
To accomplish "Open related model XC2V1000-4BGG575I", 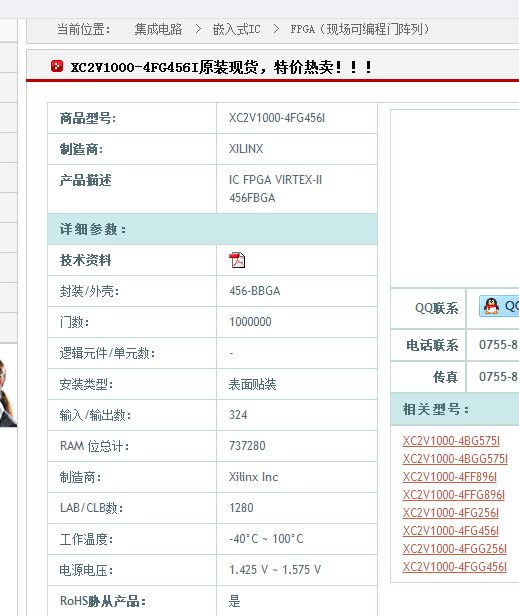I will [x=455, y=459].
